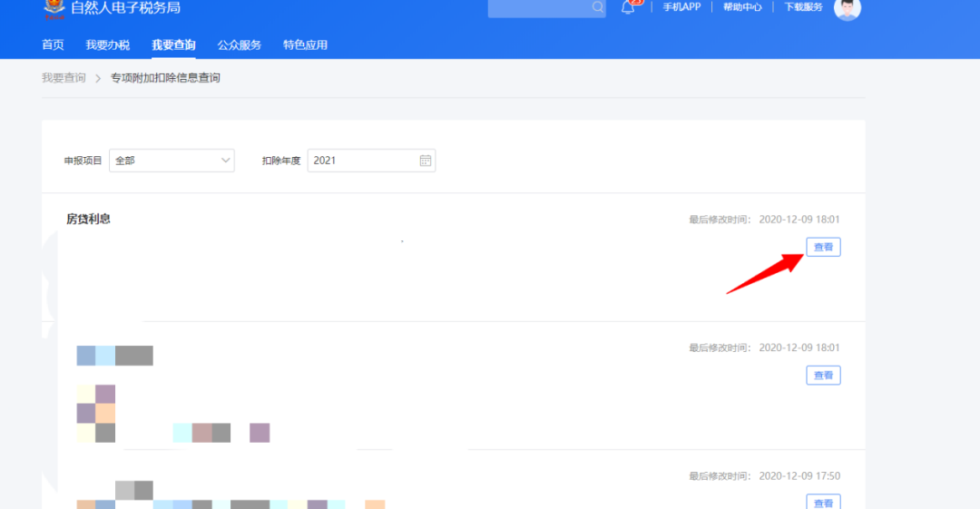Viewport: 980px width, 509px height.
Task: Click the tax bureau emblem logo
Action: [x=54, y=8]
